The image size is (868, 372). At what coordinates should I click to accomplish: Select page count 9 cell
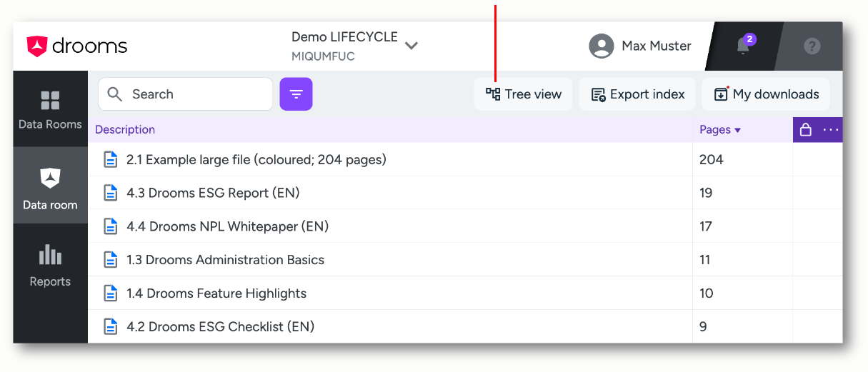coord(742,326)
